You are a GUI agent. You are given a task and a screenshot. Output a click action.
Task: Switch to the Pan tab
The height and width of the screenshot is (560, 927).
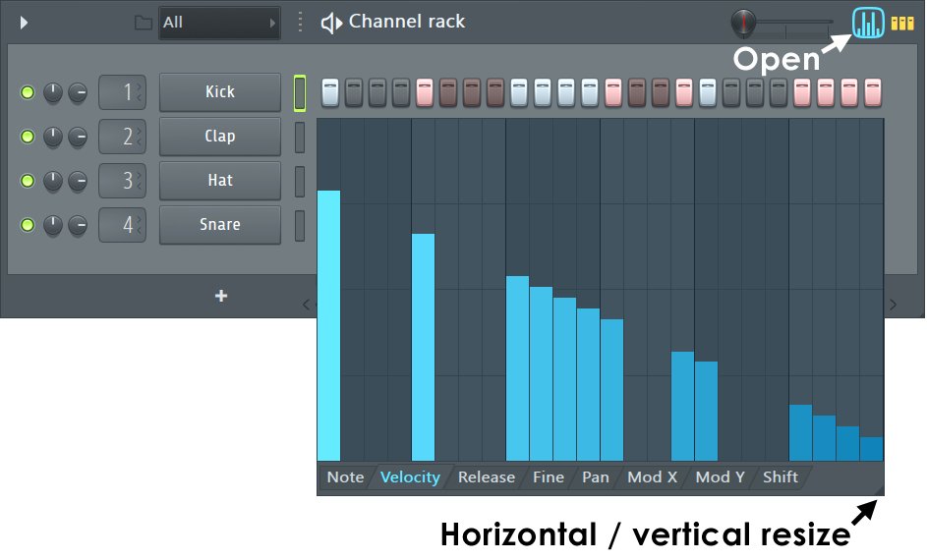(596, 477)
